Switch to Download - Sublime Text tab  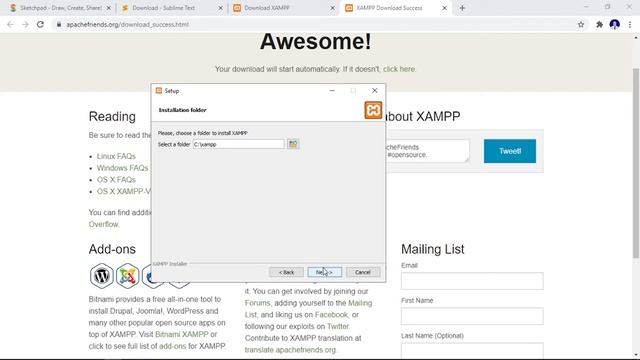coord(172,8)
